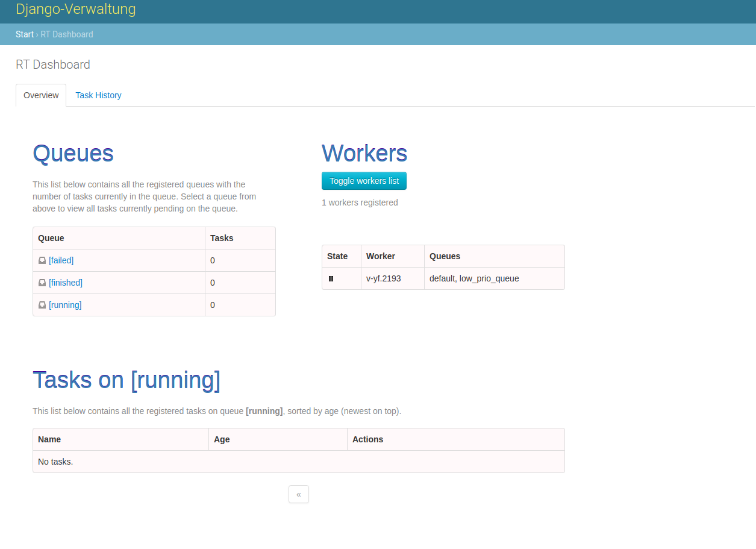Click the Name column header
756x549 pixels.
point(120,439)
